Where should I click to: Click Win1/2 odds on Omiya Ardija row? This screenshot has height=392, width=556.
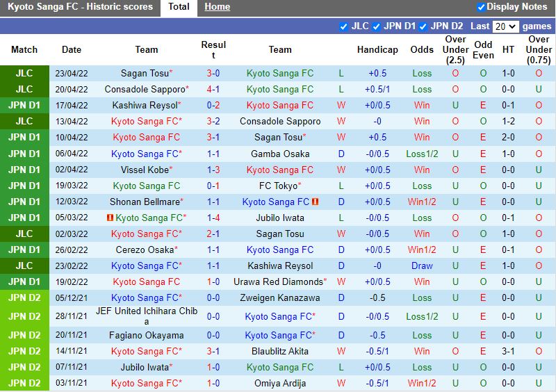[x=422, y=383]
